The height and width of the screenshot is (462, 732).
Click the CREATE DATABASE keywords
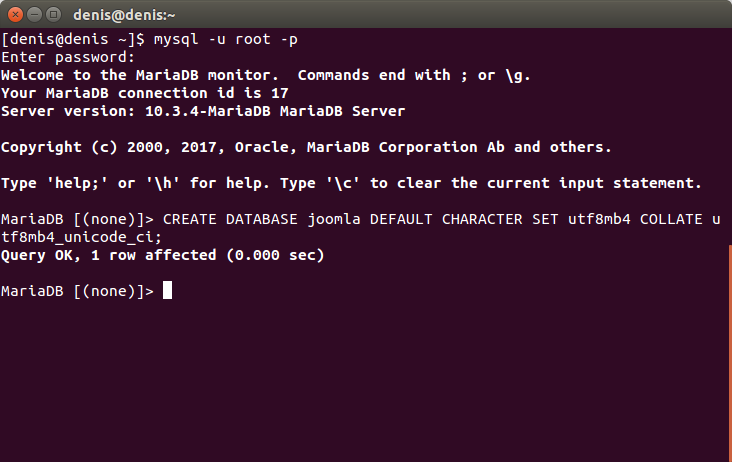pyautogui.click(x=230, y=219)
